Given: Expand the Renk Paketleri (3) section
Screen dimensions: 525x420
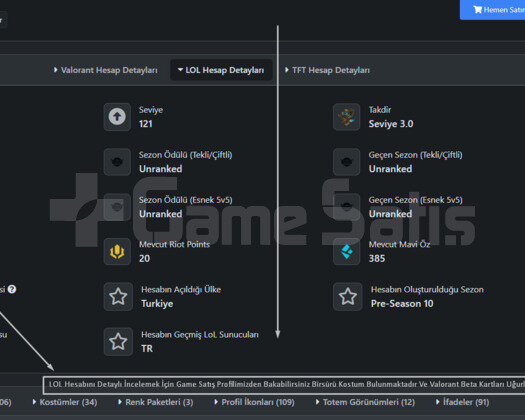Looking at the screenshot, I should tap(156, 402).
